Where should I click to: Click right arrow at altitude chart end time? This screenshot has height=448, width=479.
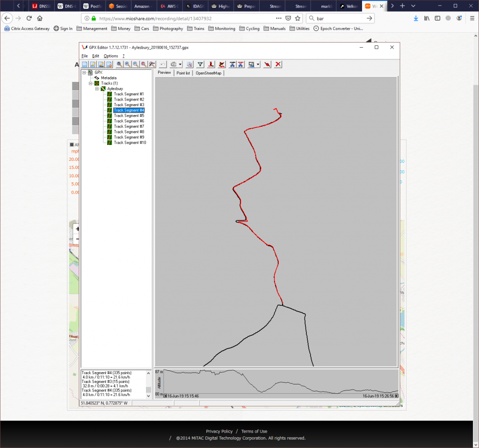click(397, 396)
